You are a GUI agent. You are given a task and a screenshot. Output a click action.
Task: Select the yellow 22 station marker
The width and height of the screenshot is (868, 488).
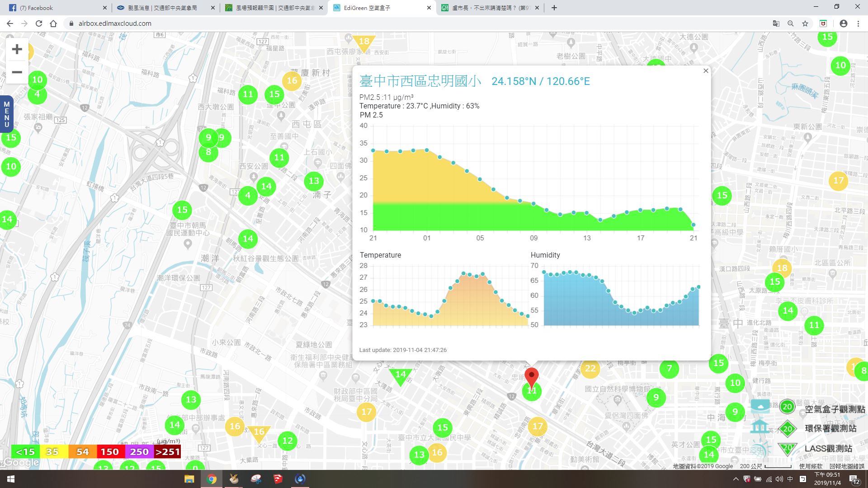(x=590, y=368)
